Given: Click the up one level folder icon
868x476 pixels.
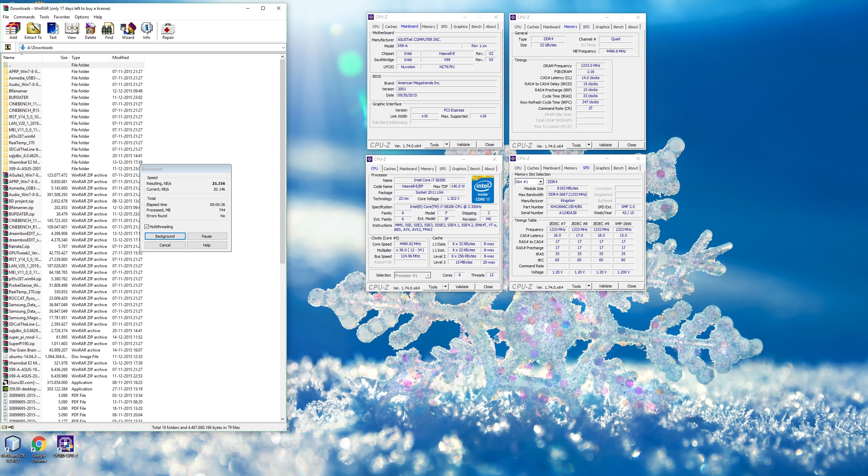Looking at the screenshot, I should pyautogui.click(x=8, y=47).
